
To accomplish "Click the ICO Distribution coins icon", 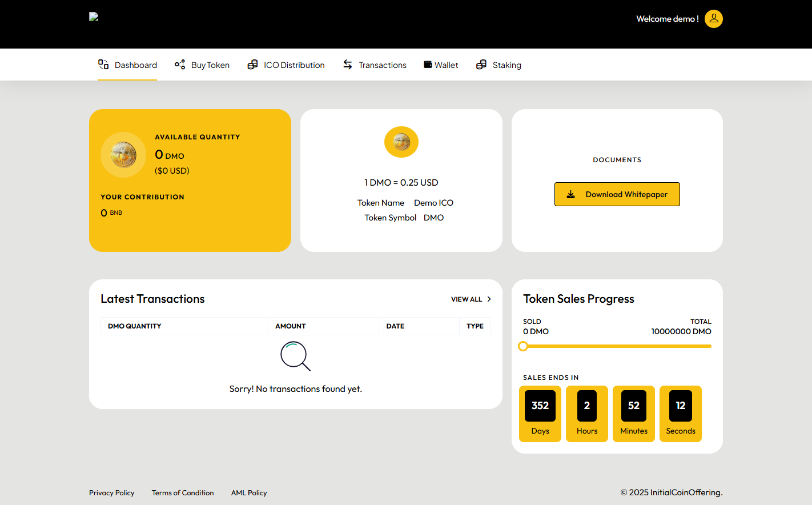I will point(252,65).
